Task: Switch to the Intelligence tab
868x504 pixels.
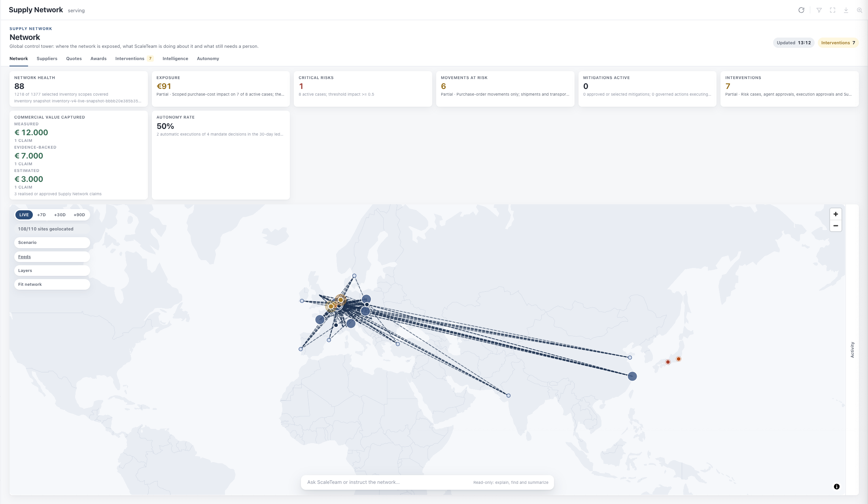Action: 175,59
